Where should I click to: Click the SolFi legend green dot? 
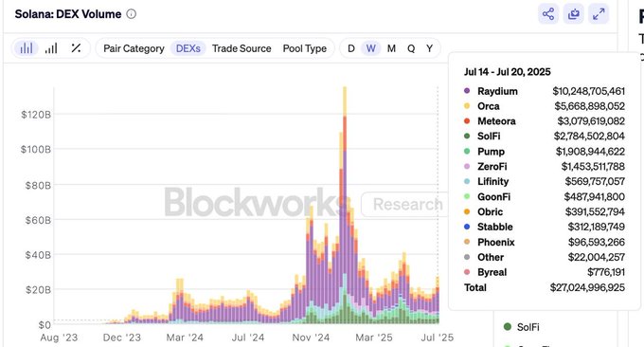(508, 327)
